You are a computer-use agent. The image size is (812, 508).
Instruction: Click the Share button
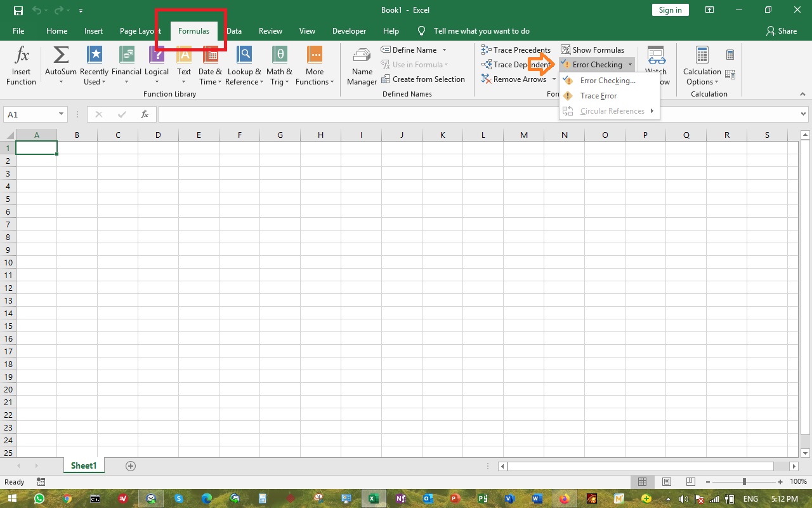(782, 31)
